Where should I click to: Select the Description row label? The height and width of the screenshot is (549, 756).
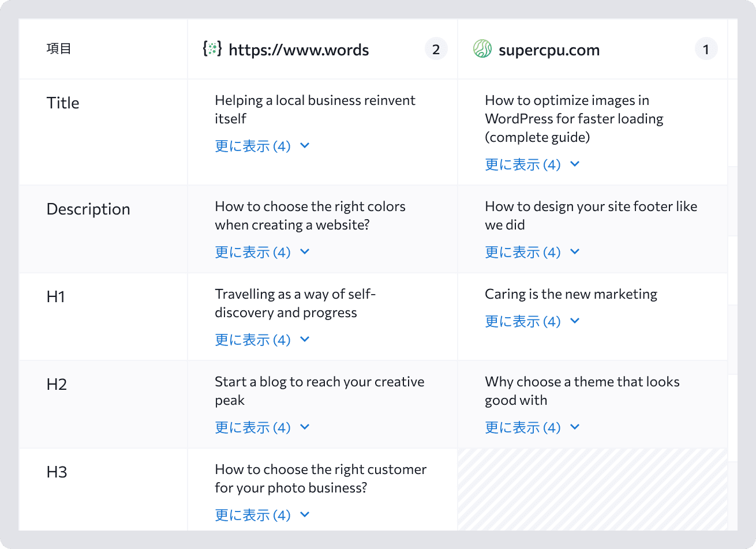(x=88, y=209)
